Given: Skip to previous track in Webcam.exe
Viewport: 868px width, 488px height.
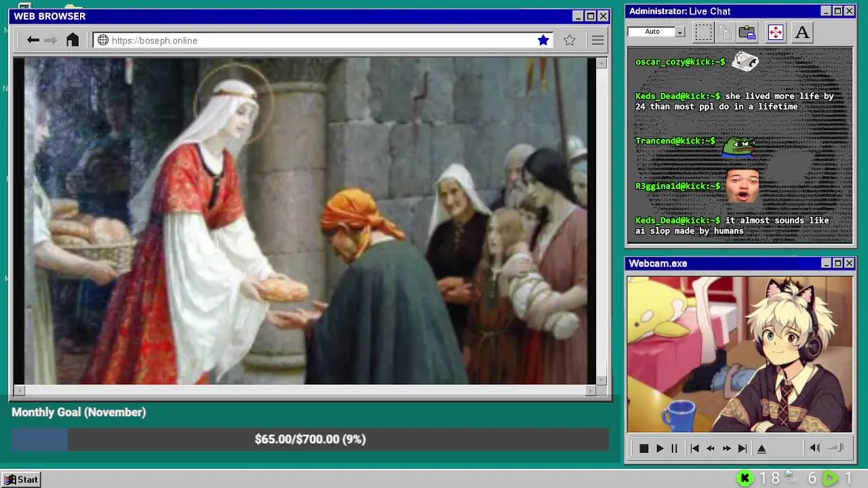Looking at the screenshot, I should point(694,448).
